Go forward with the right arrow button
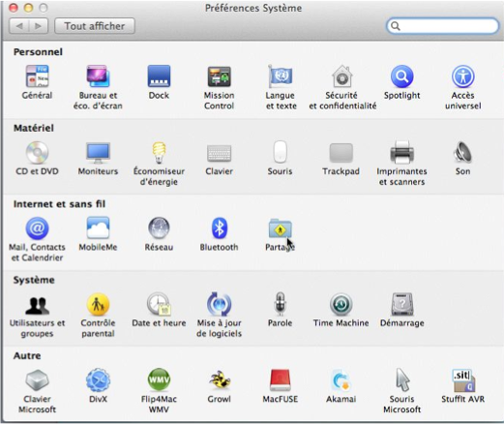This screenshot has height=424, width=504. [x=39, y=26]
